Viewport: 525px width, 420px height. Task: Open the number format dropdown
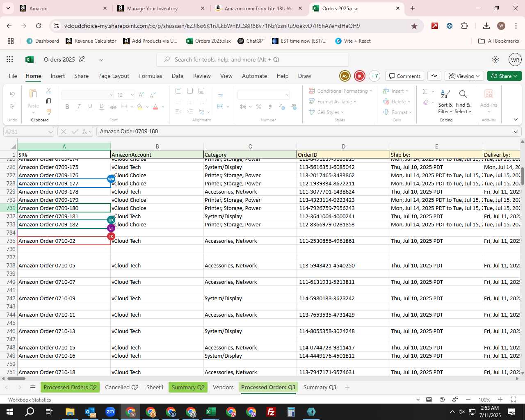287,95
